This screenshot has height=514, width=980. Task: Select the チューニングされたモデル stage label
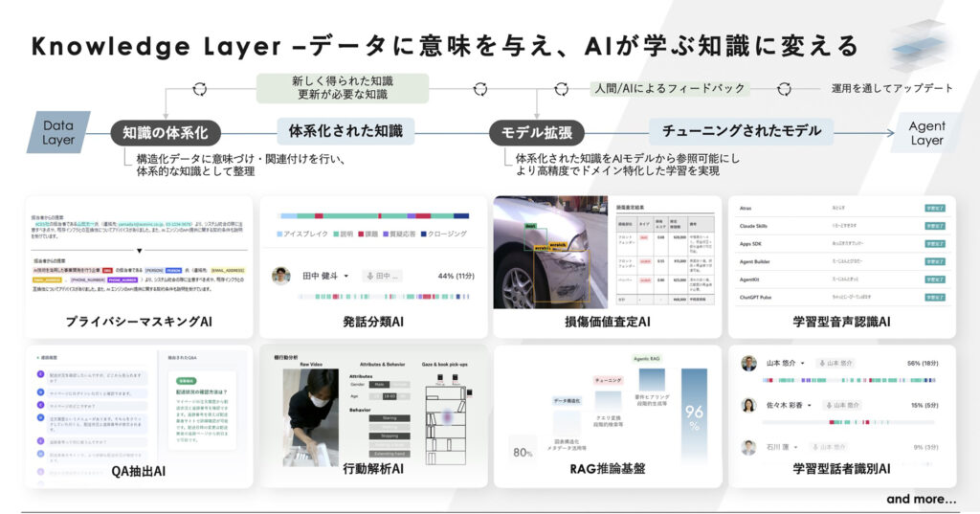click(x=735, y=131)
